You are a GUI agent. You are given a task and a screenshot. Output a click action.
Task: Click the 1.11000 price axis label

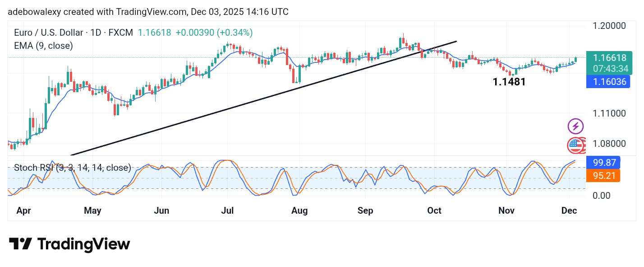(x=610, y=113)
